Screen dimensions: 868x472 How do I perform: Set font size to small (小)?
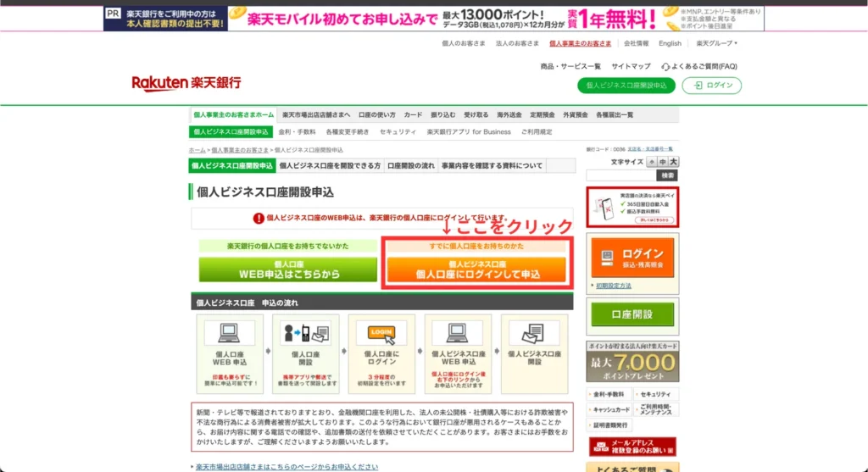pyautogui.click(x=652, y=162)
